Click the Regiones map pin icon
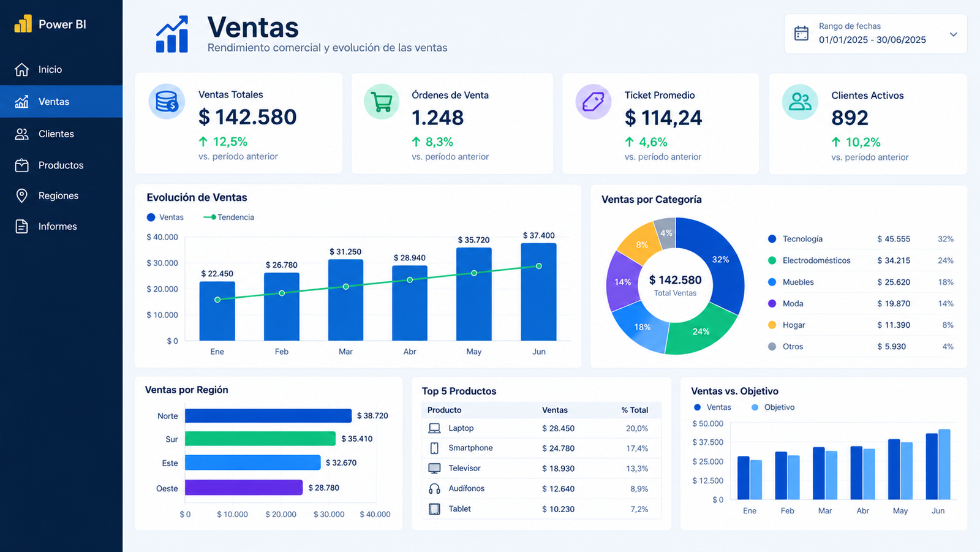This screenshot has height=552, width=980. click(21, 195)
